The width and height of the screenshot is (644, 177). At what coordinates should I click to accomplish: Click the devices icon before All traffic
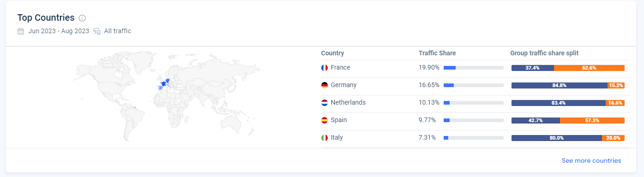[97, 31]
